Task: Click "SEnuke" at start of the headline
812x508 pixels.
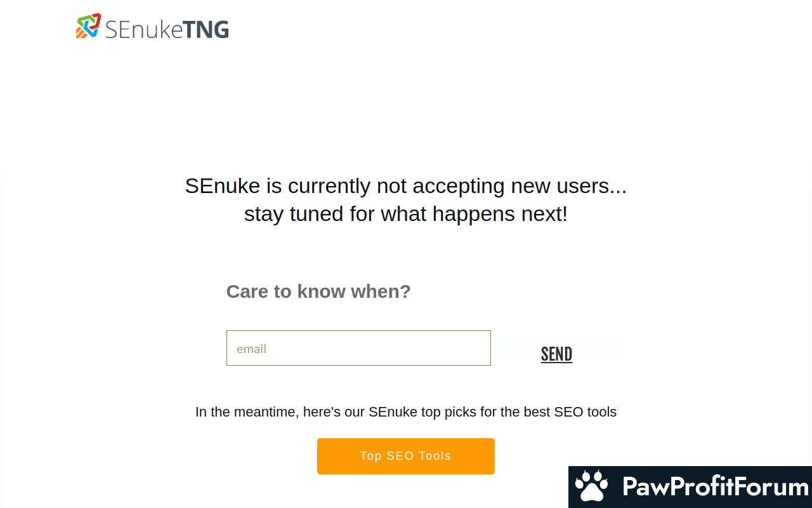Action: [x=223, y=186]
